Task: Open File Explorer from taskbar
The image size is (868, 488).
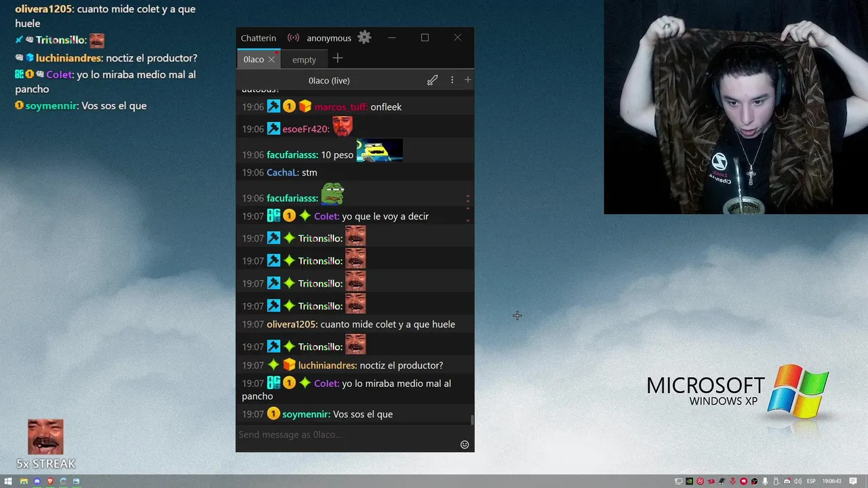Action: tap(24, 481)
